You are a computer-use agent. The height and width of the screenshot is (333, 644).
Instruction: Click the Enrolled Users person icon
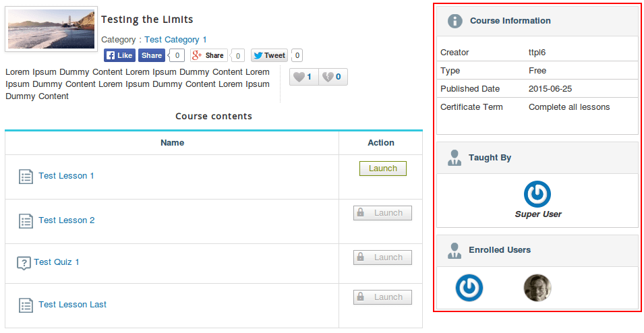click(x=455, y=250)
